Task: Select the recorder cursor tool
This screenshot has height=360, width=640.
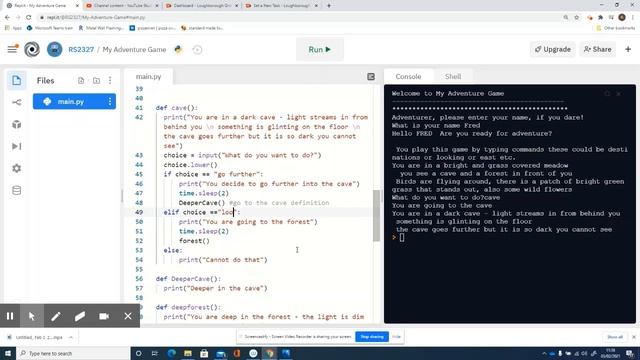Action: coord(32,316)
